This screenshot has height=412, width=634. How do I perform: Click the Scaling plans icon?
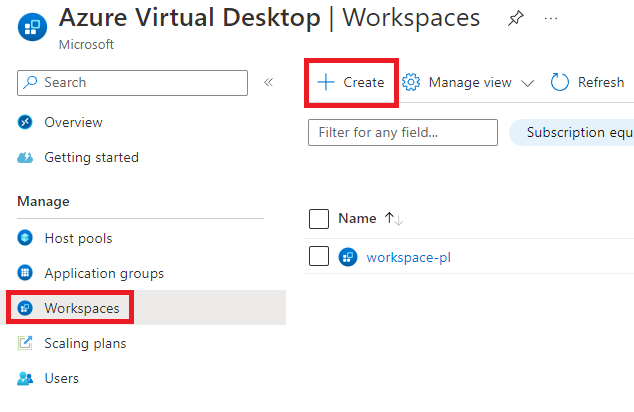pyautogui.click(x=25, y=343)
